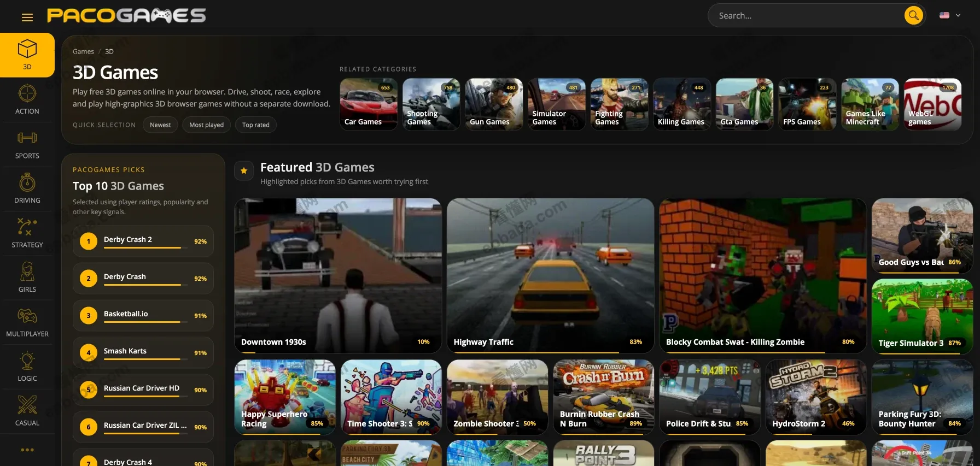
Task: Open the Simulator Games category tile
Action: coord(557,104)
